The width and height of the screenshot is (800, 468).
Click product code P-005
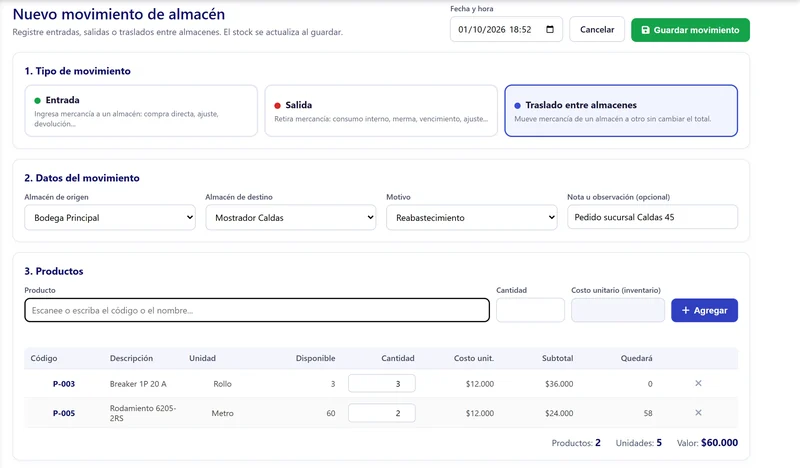tap(64, 413)
